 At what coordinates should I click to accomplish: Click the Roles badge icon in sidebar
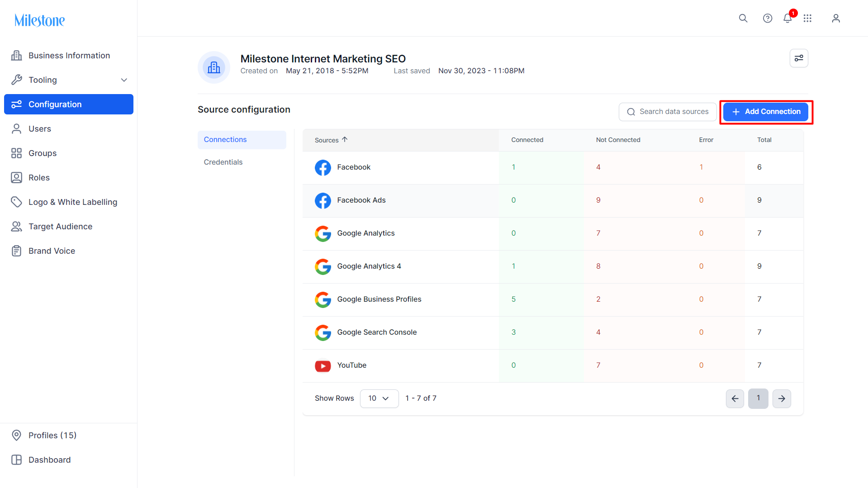[17, 178]
